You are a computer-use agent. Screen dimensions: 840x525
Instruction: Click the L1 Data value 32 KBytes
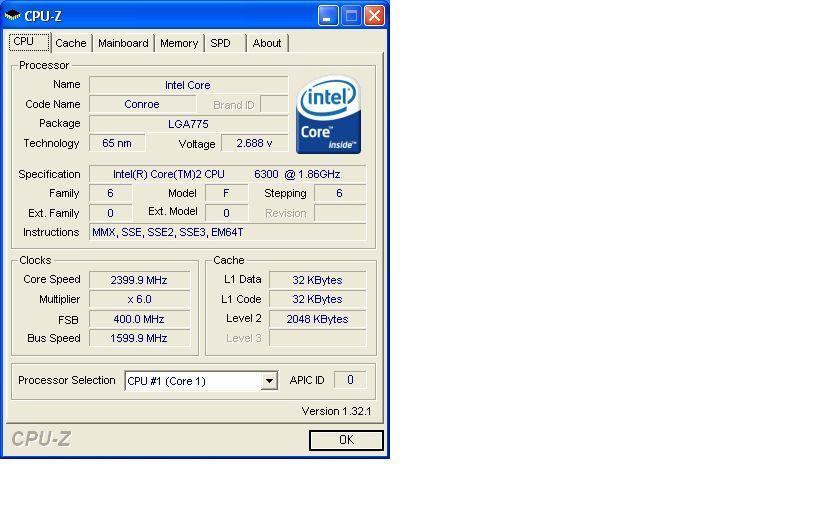point(318,280)
